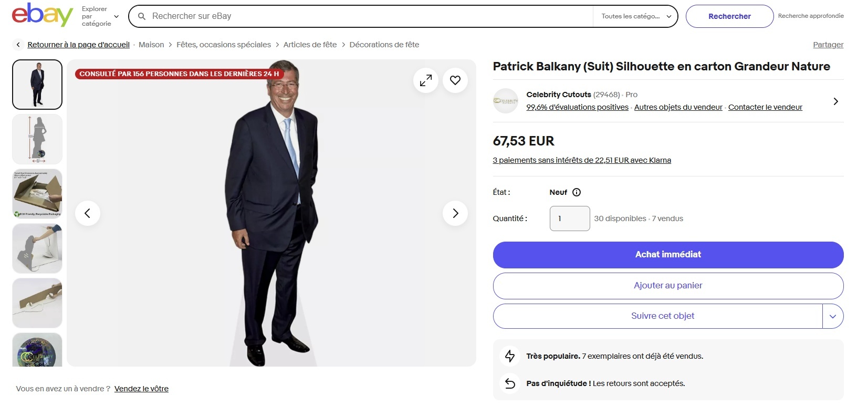Click the info icon next to Neuf
Viewport: 868px width, 406px height.
click(577, 192)
